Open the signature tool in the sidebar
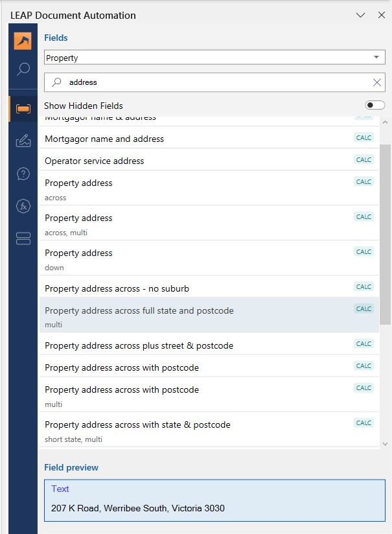This screenshot has width=392, height=534. click(23, 141)
